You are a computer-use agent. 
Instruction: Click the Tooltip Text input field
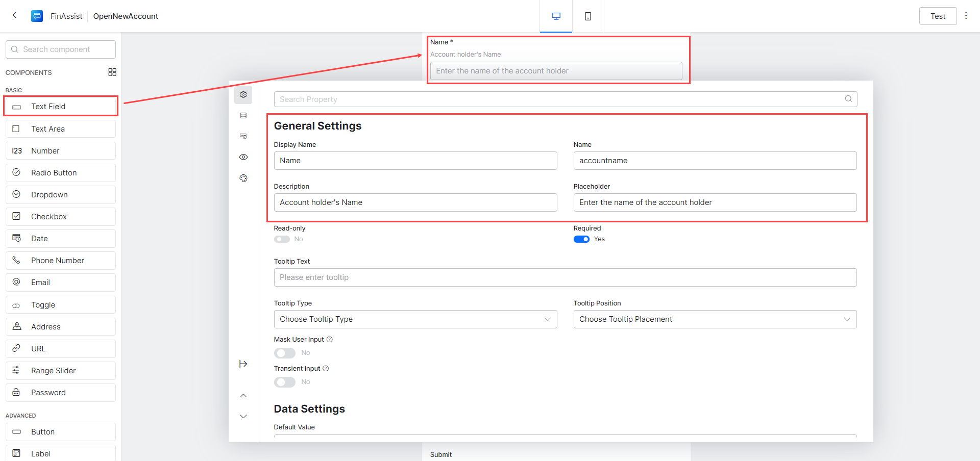[565, 277]
